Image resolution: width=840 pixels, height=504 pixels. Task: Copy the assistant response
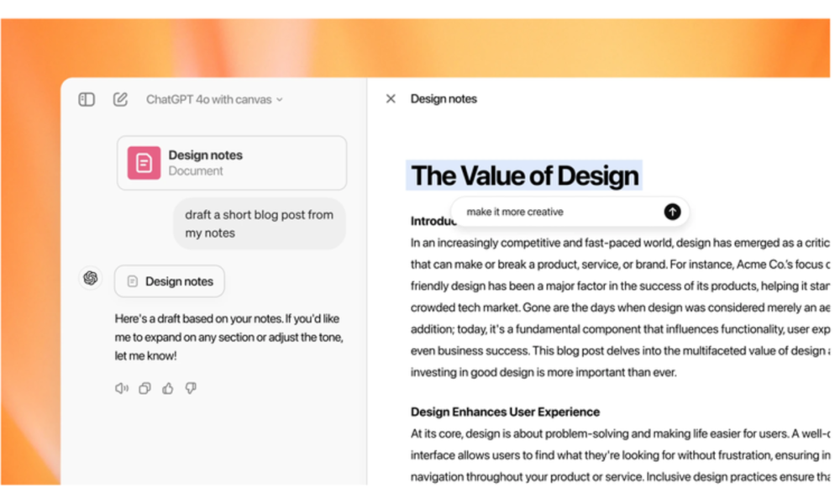tap(144, 388)
